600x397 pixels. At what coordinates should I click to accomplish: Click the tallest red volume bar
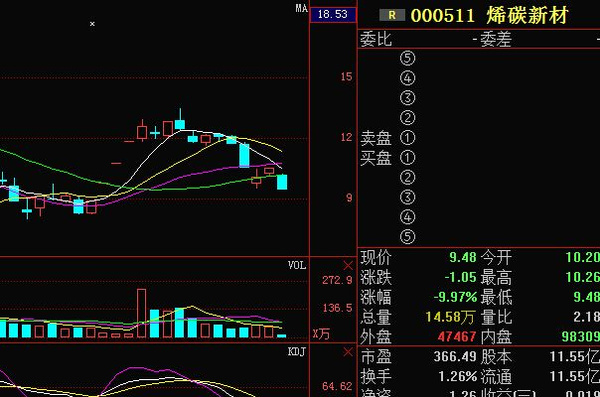pyautogui.click(x=142, y=313)
